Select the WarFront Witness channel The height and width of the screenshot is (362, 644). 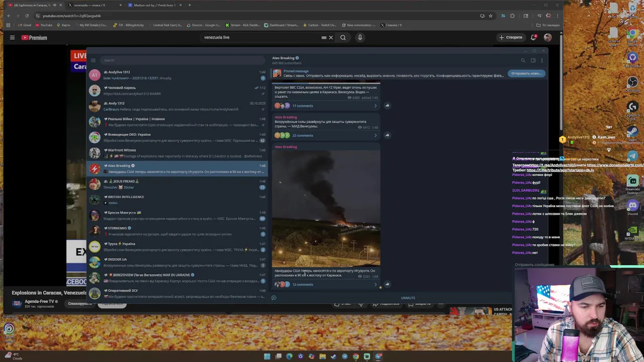coord(177,153)
